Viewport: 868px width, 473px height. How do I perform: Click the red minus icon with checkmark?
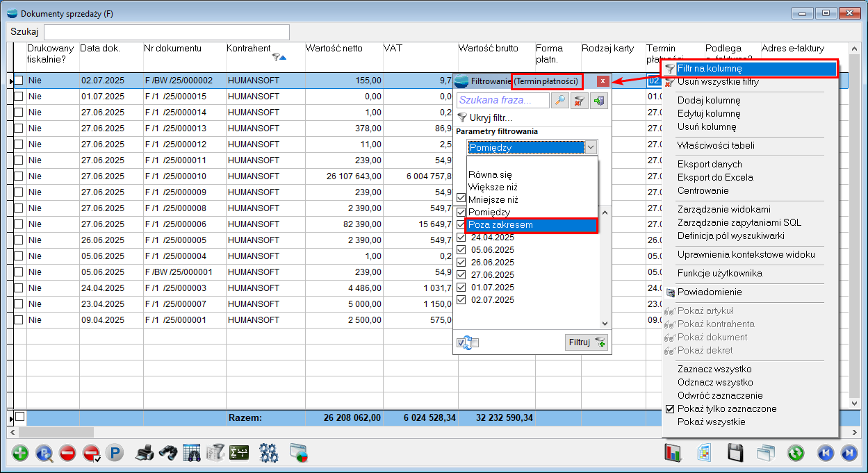point(91,454)
